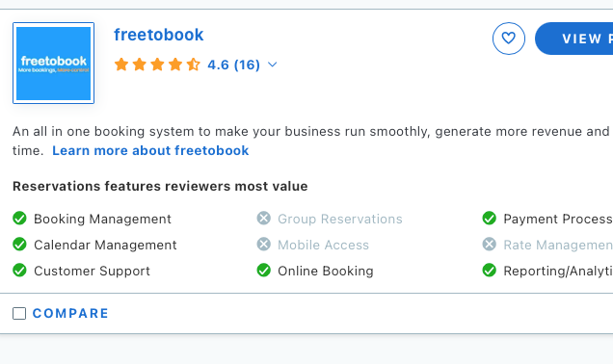
Task: Select the Customer Support feature text
Action: (92, 271)
